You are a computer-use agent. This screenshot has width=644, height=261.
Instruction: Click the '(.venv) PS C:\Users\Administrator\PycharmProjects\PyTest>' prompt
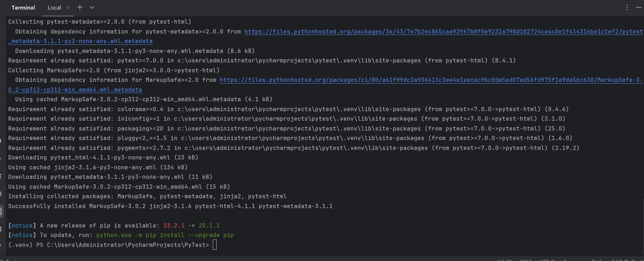point(108,245)
